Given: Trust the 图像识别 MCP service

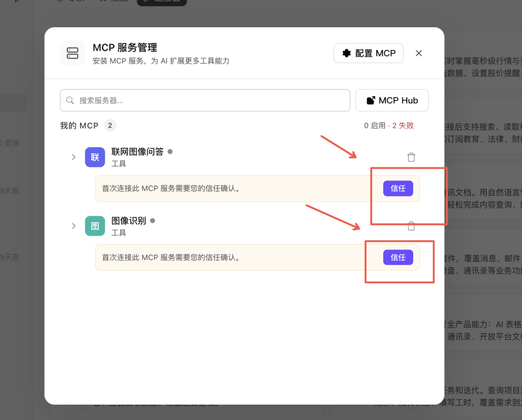Looking at the screenshot, I should tap(398, 258).
